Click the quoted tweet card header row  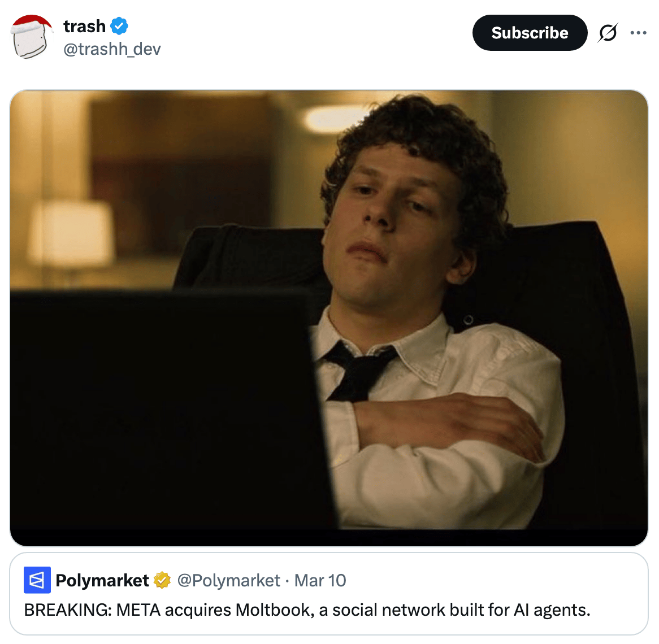tap(185, 580)
